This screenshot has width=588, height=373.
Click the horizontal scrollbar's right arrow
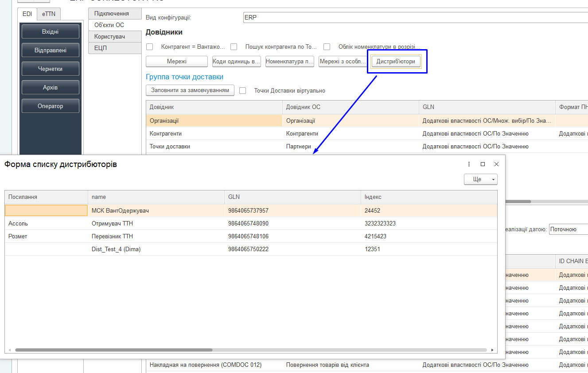[492, 350]
